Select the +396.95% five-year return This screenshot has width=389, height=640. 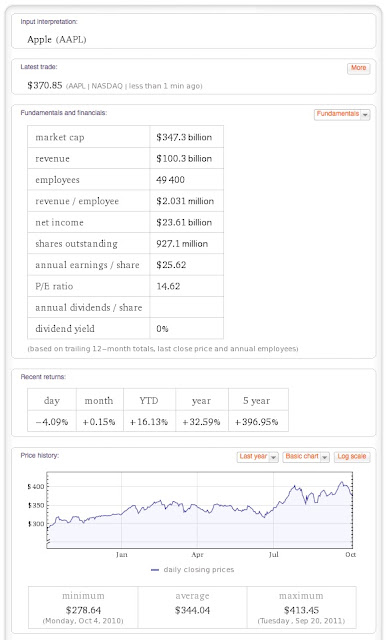pos(256,422)
